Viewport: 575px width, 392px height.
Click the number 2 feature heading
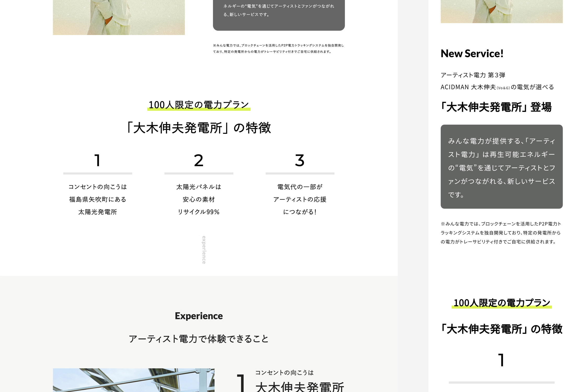point(199,160)
